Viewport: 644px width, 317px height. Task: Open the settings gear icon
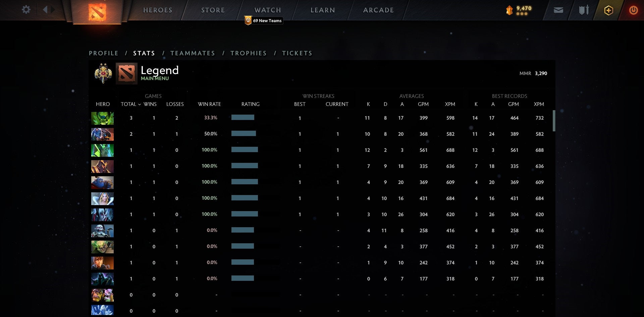26,10
